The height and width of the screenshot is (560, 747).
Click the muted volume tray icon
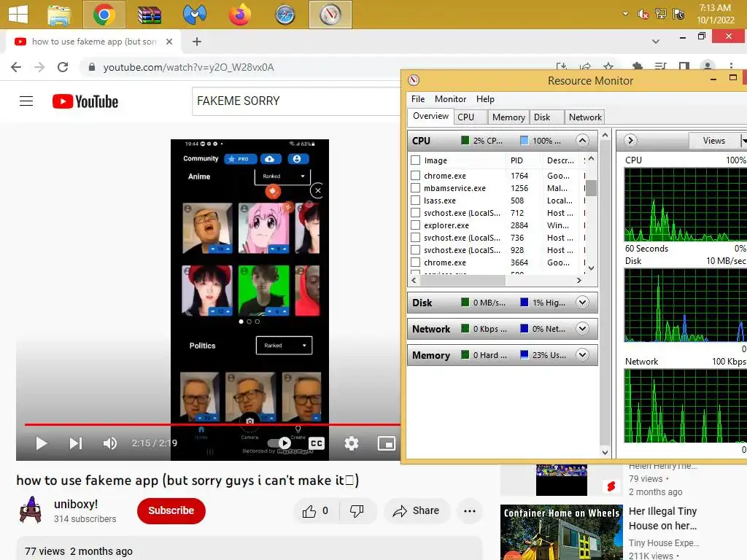click(643, 15)
